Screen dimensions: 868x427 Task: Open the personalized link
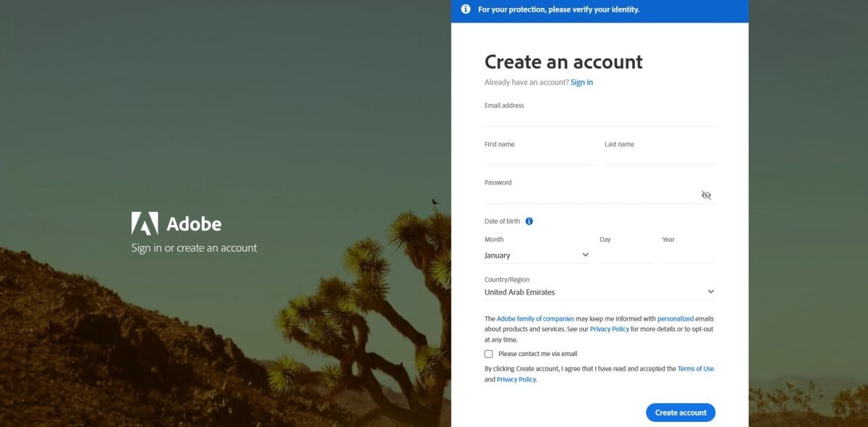click(676, 318)
